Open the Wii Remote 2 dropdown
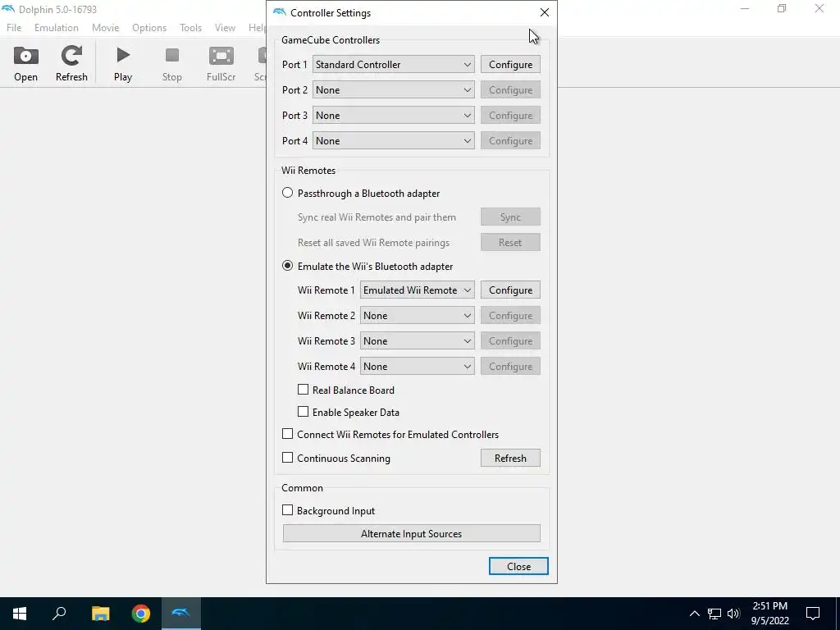This screenshot has width=840, height=630. tap(417, 316)
